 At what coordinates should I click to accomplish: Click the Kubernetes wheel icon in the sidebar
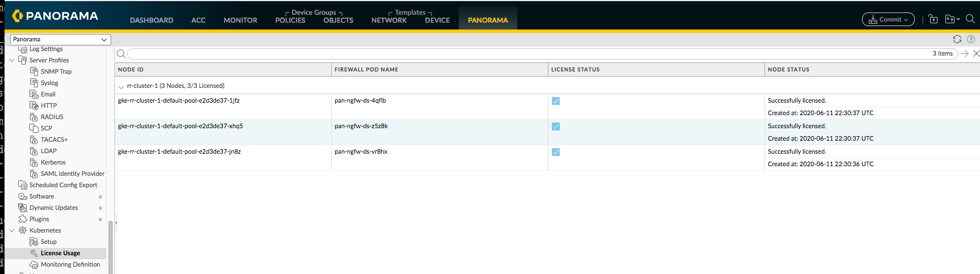pos(23,230)
